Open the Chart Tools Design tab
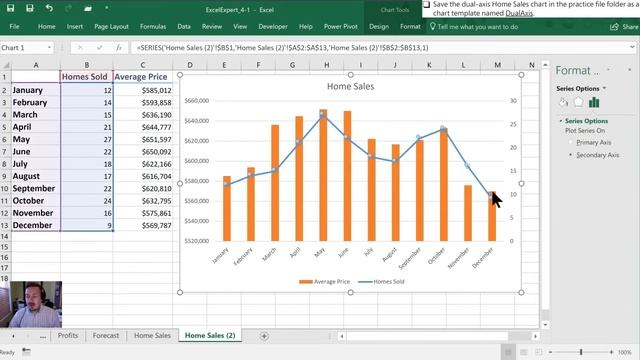The image size is (640, 360). [379, 27]
